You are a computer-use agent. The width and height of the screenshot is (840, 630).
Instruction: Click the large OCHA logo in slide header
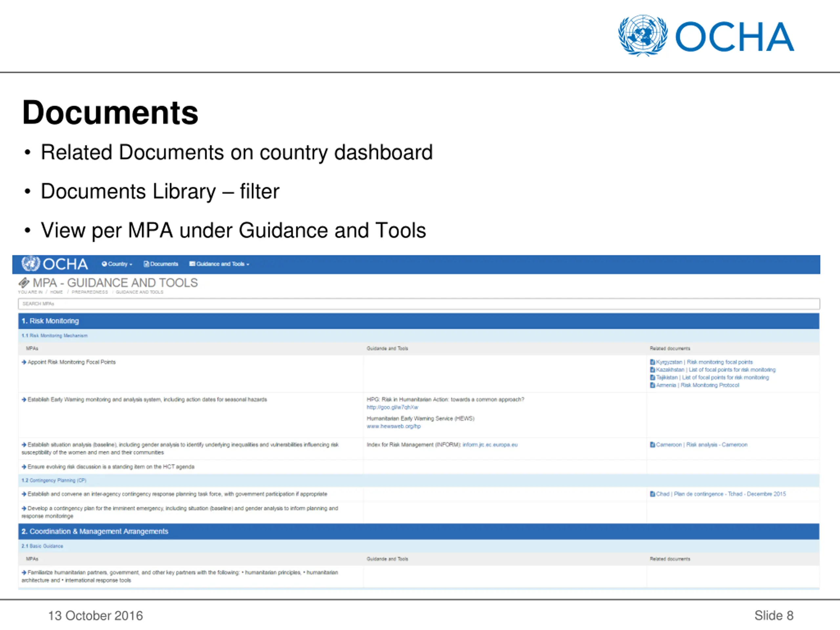pyautogui.click(x=705, y=36)
